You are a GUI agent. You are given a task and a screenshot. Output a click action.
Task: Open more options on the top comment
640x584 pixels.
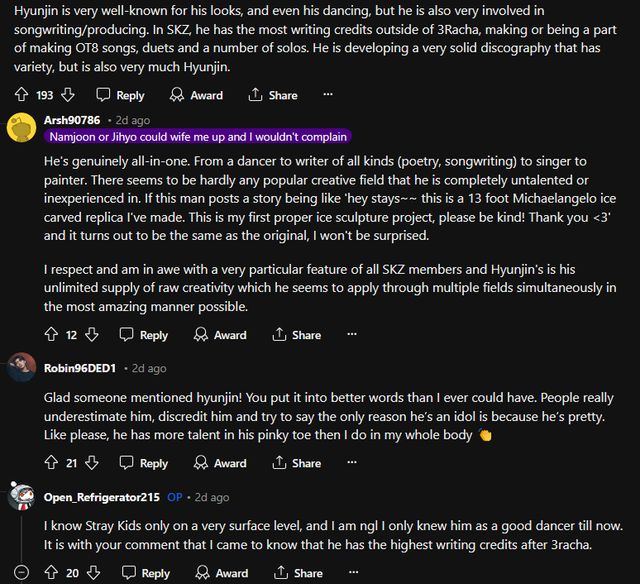[x=327, y=95]
